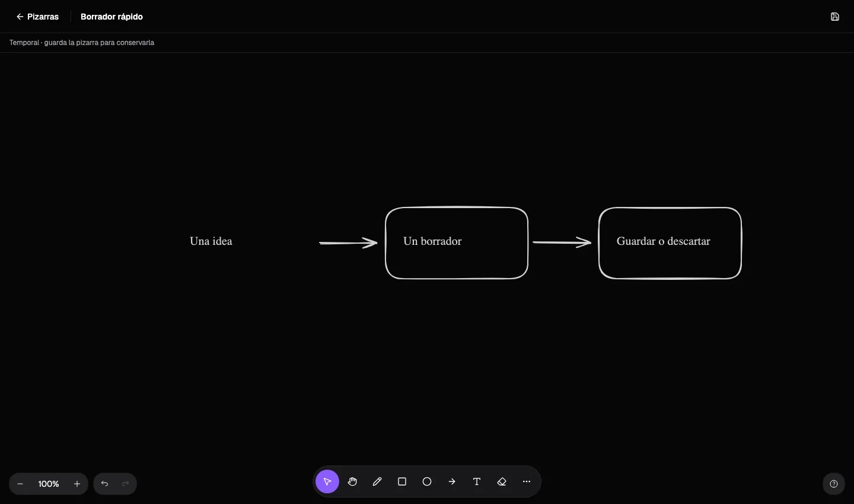Select the ellipse shape tool
The image size is (854, 504).
point(427,482)
